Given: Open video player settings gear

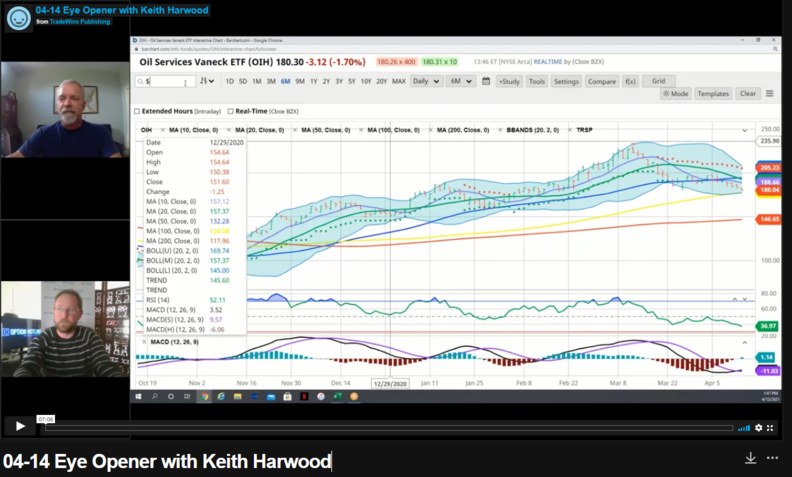Looking at the screenshot, I should pos(758,428).
